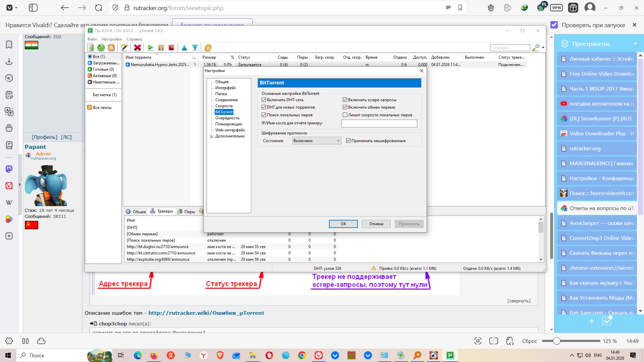Open the gear Preferences toolbar icon
The image size is (644, 362).
(208, 48)
